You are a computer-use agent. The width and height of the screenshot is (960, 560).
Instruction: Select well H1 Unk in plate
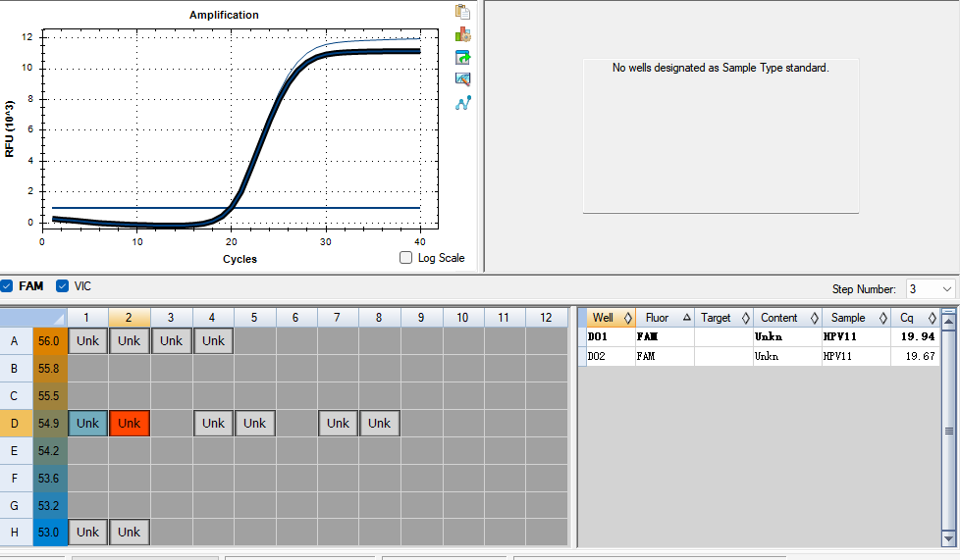click(87, 532)
